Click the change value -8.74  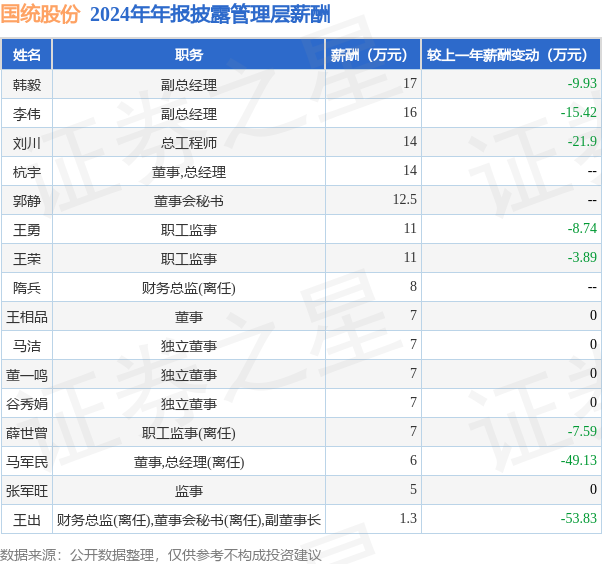coord(582,228)
